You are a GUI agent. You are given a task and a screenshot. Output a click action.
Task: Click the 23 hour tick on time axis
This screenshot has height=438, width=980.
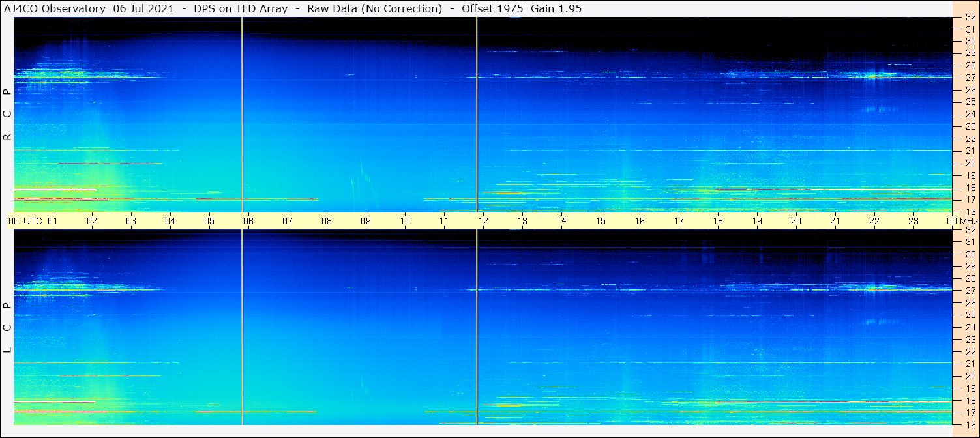pyautogui.click(x=913, y=221)
